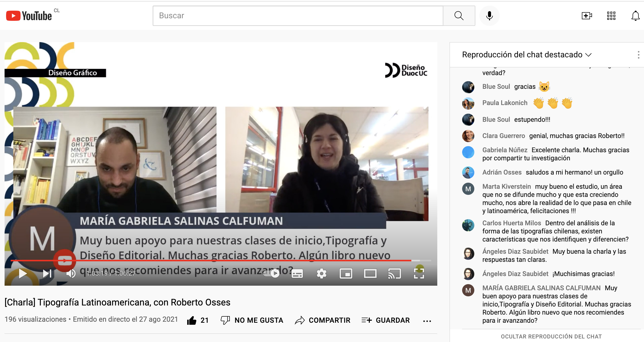Cast video to a TV

tap(394, 273)
